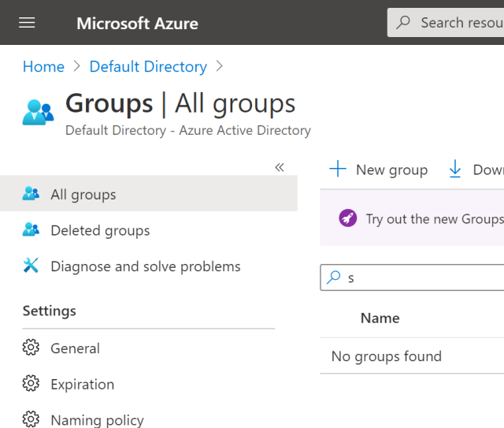The width and height of the screenshot is (504, 428).
Task: Click the Download arrow icon
Action: click(455, 169)
